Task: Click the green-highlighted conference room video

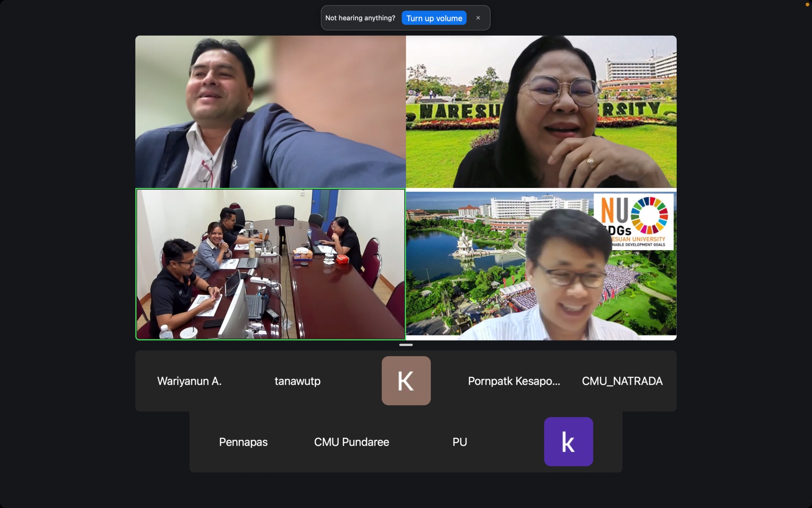Action: [x=271, y=264]
